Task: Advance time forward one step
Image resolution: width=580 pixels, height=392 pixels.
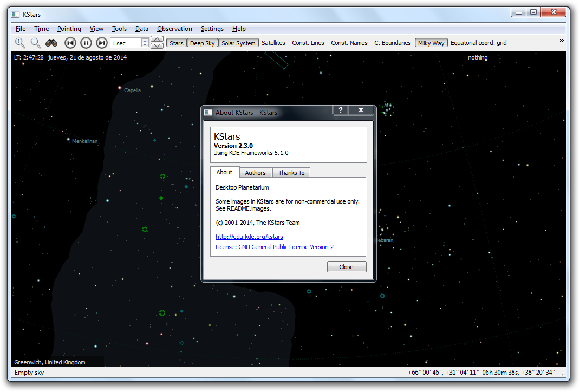Action: click(102, 43)
